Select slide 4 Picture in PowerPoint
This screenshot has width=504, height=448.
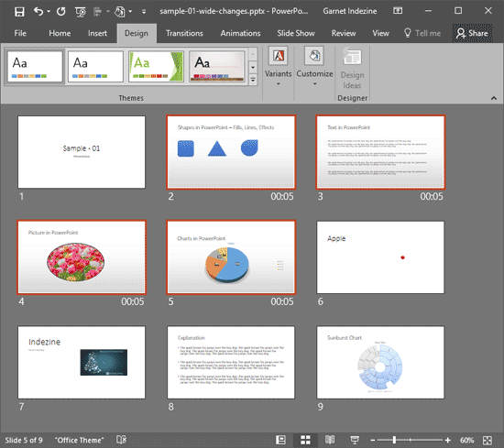point(82,257)
